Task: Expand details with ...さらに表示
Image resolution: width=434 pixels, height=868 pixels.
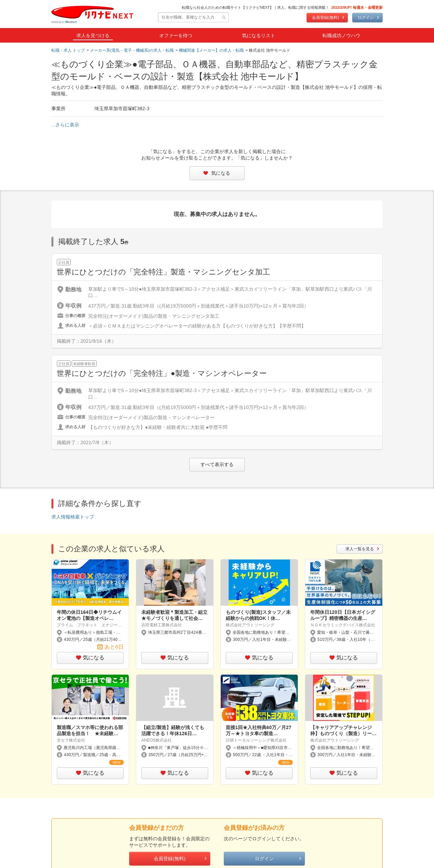Action: 65,125
